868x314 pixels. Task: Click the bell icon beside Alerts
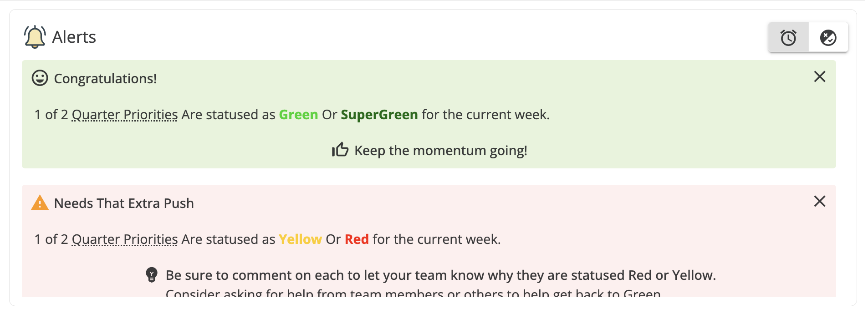[35, 37]
